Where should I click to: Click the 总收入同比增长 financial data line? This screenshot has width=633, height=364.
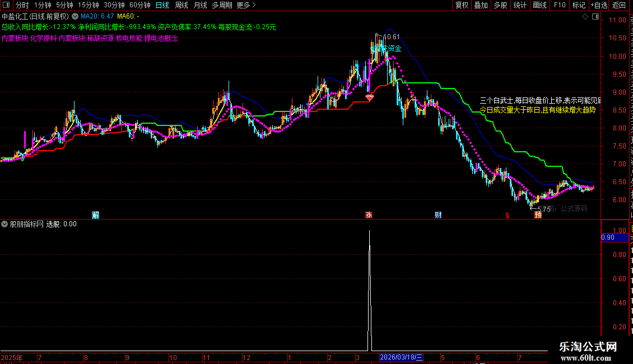[x=139, y=27]
